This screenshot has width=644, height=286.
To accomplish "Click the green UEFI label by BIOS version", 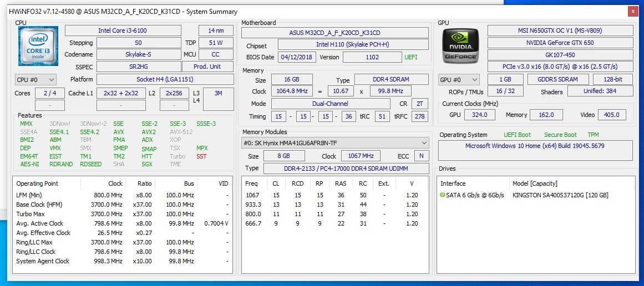I will point(410,57).
